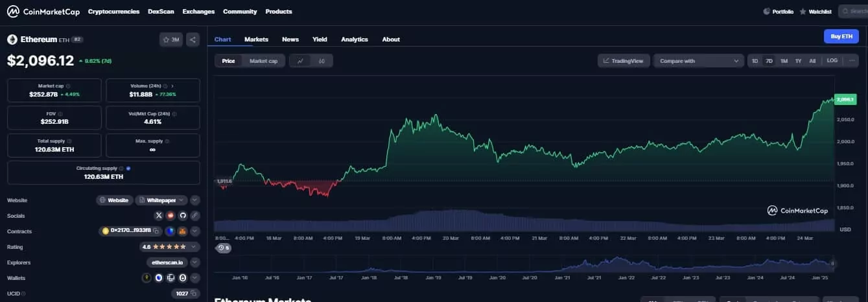Image resolution: width=868 pixels, height=302 pixels.
Task: Click the events counter badge under chart
Action: point(224,248)
